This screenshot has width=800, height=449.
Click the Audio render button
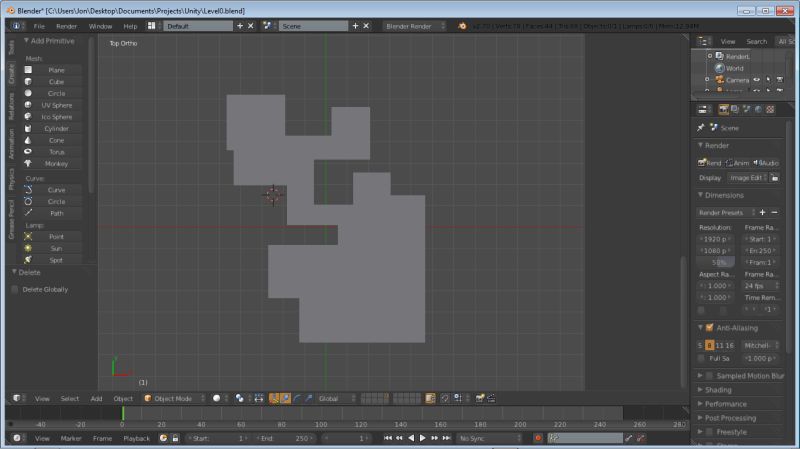click(766, 163)
